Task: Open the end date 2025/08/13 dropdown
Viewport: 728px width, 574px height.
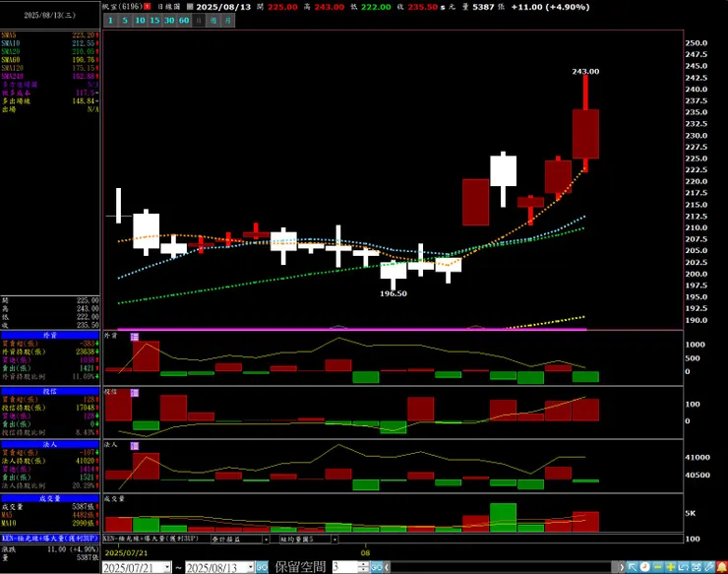Action: click(x=251, y=567)
